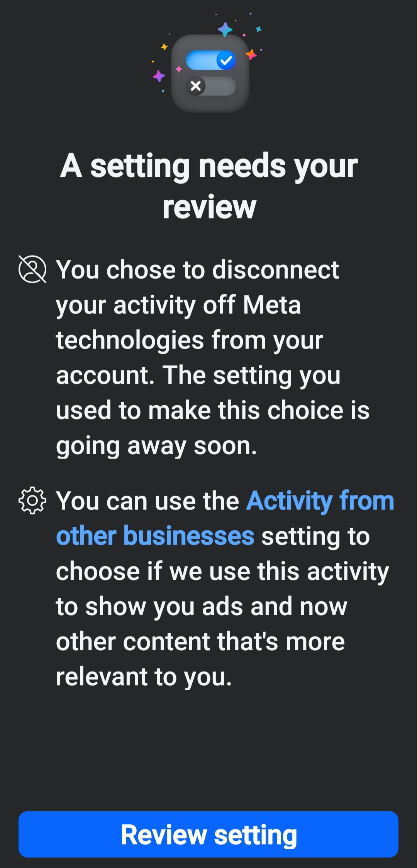This screenshot has height=868, width=417.
Task: Click the 'A setting needs your review' heading
Action: point(209,186)
